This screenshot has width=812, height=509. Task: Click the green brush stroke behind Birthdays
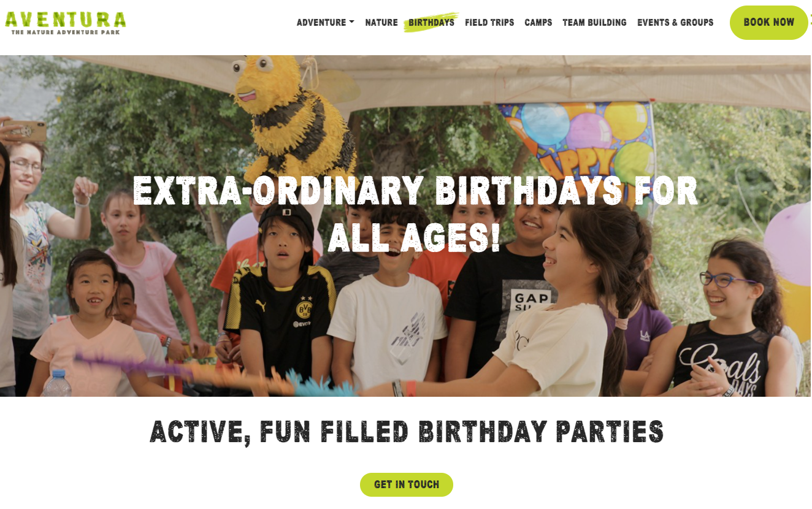tap(431, 22)
